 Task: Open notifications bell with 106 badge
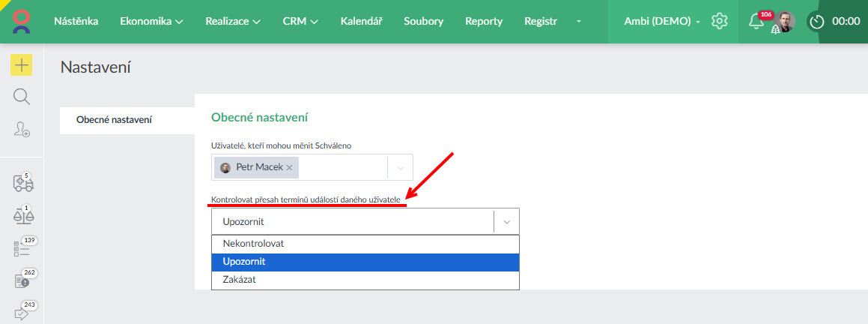(756, 21)
